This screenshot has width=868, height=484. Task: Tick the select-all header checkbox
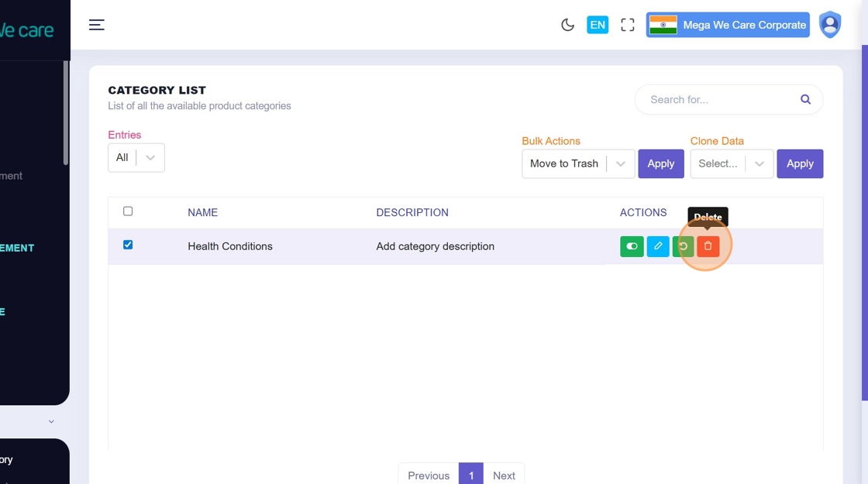click(128, 211)
